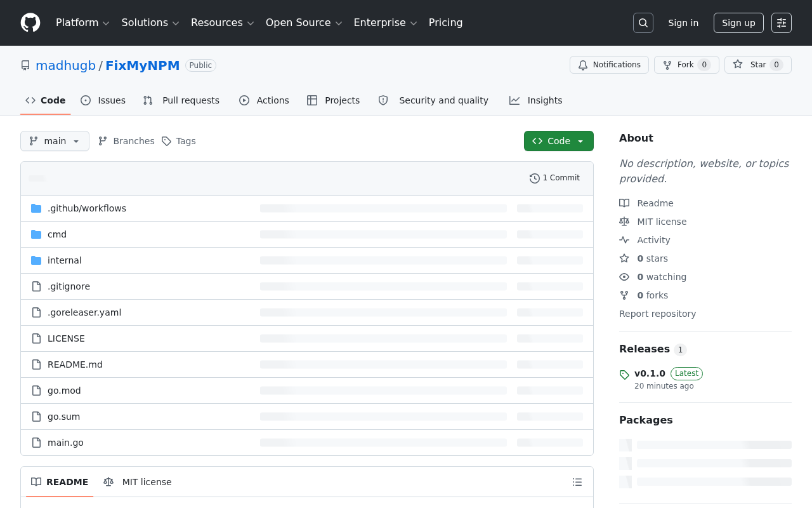This screenshot has height=508, width=812.
Task: Expand the Resources menu
Action: coord(222,23)
